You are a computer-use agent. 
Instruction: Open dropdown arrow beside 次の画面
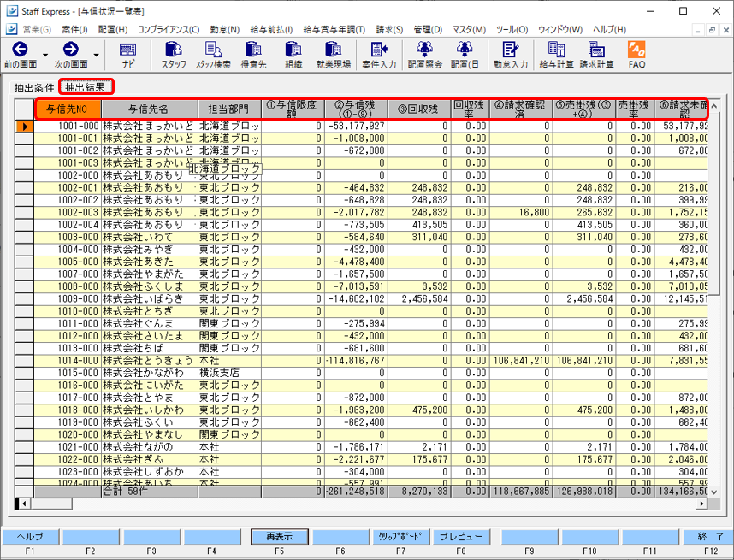click(x=96, y=56)
